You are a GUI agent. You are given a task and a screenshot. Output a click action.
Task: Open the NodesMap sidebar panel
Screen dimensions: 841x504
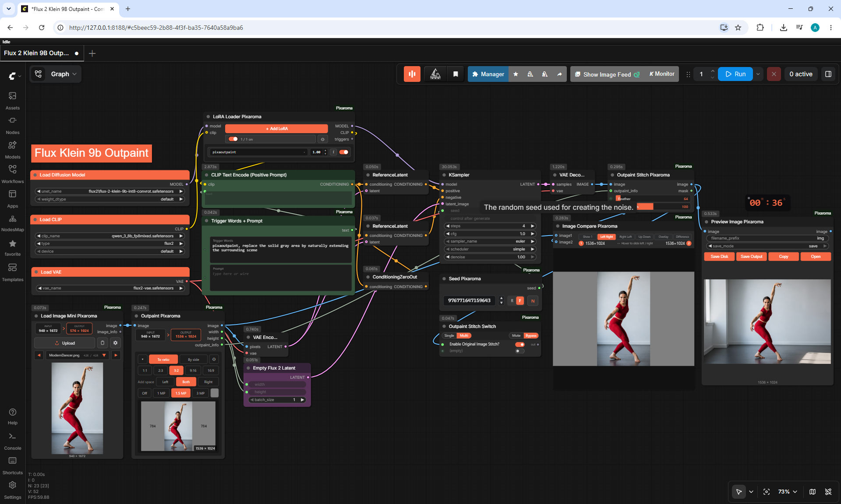coord(12,223)
